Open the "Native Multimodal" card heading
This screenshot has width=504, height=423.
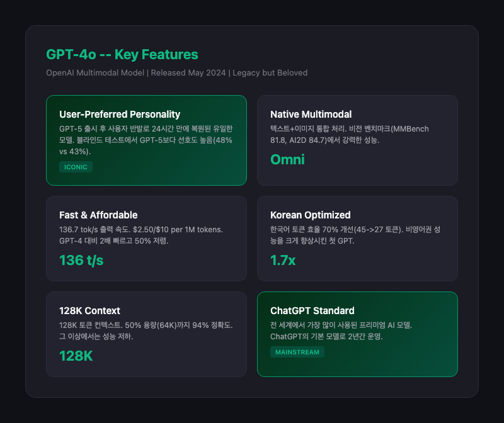pyautogui.click(x=311, y=114)
